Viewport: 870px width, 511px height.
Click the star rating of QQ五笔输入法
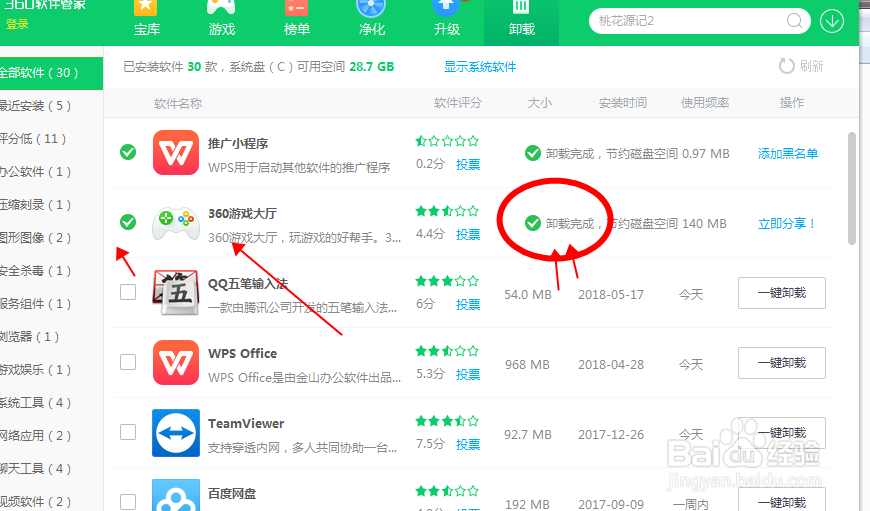(447, 281)
